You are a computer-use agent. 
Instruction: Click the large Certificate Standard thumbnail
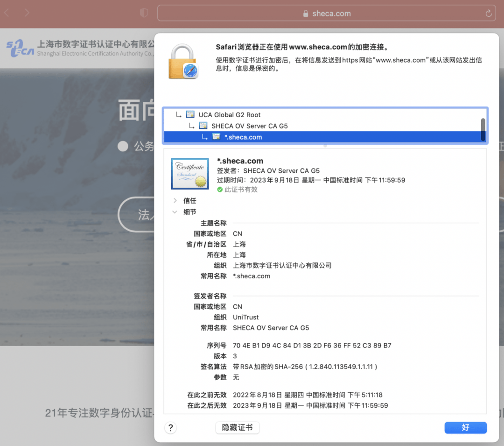(190, 174)
